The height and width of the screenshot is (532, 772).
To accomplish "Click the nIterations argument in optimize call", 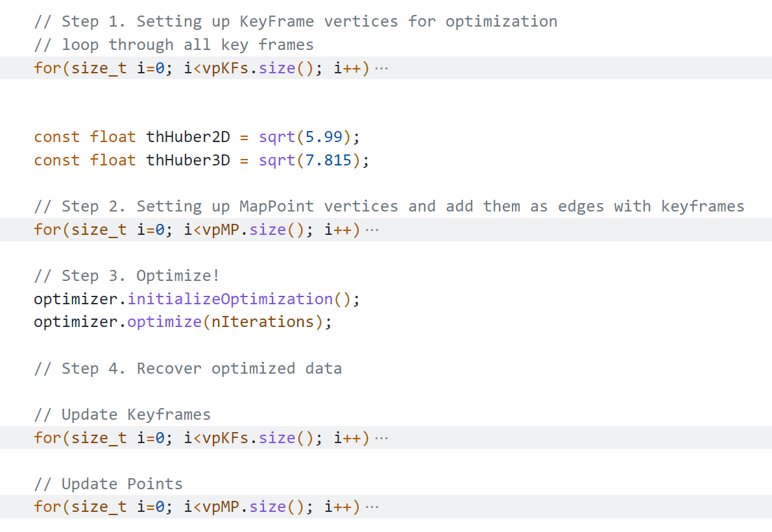I will coord(263,322).
